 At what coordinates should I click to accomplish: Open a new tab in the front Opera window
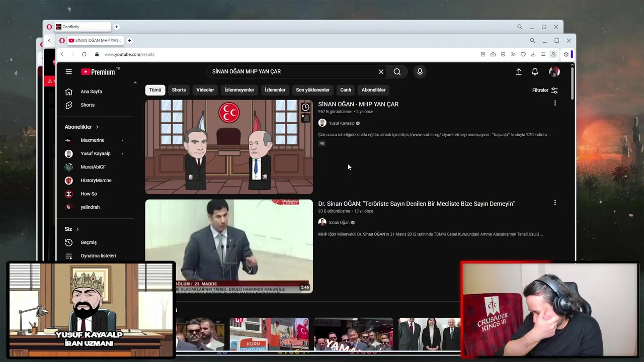point(129,40)
